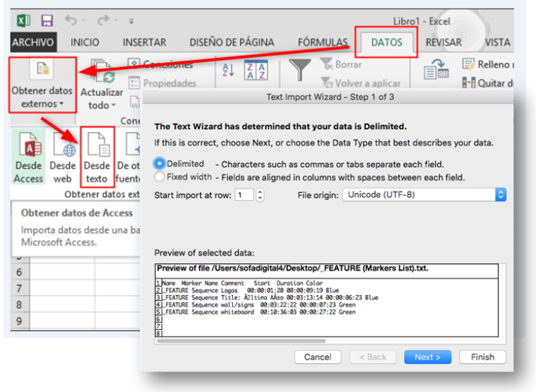Image resolution: width=536 pixels, height=392 pixels.
Task: Select the Fixed width radio button
Action: click(x=160, y=177)
